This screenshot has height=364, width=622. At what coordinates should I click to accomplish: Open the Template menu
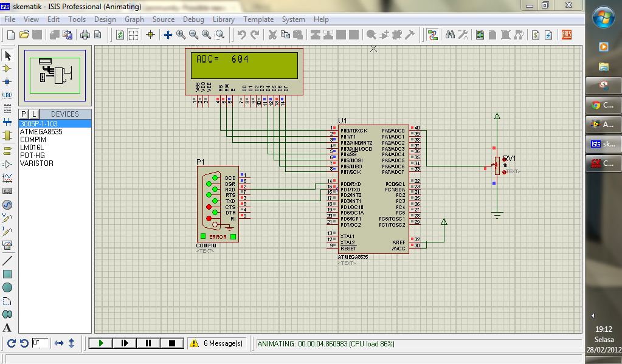coord(258,19)
